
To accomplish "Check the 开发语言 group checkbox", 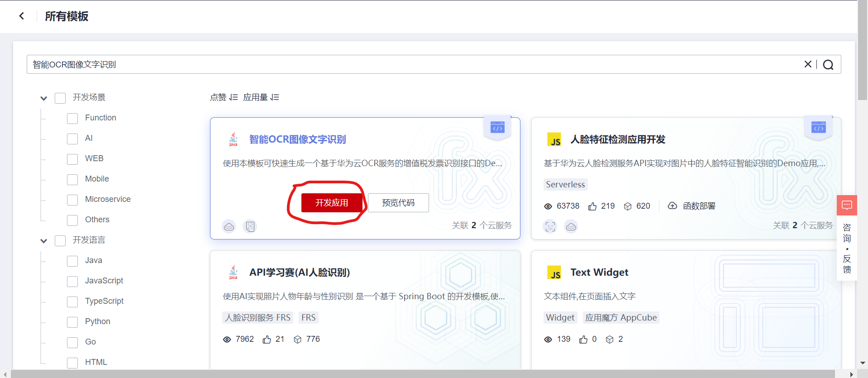I will (60, 241).
